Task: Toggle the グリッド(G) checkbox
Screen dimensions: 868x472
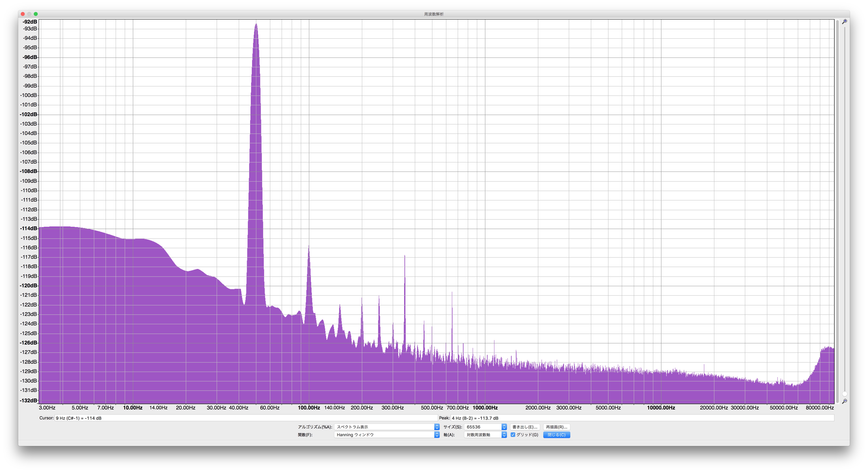Action: [513, 435]
